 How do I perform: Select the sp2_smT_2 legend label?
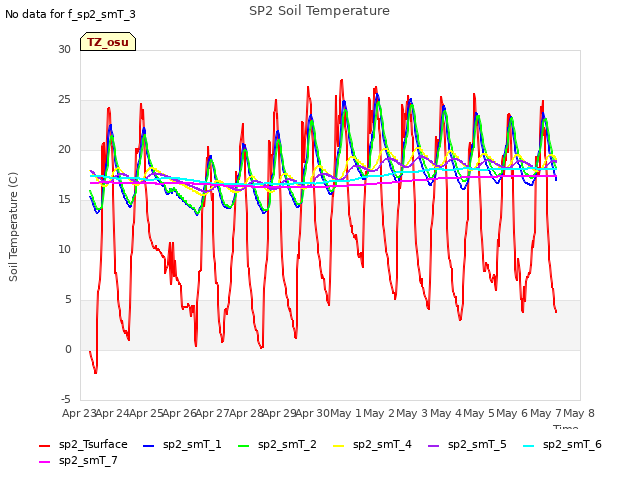(x=287, y=444)
